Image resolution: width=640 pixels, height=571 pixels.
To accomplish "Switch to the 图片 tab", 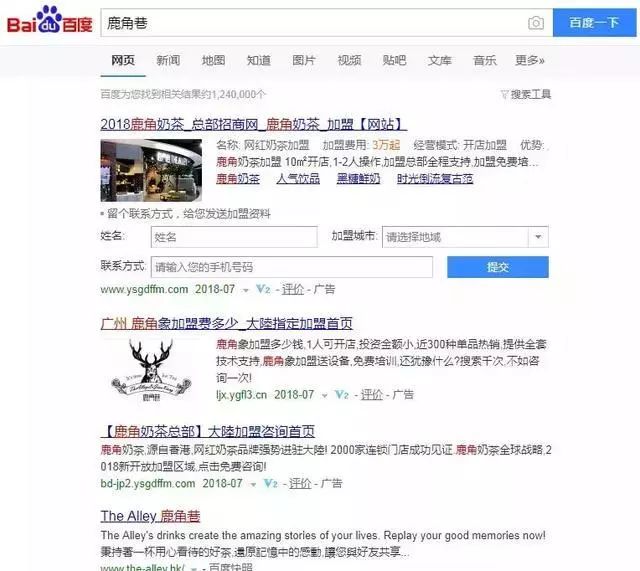I will 304,60.
